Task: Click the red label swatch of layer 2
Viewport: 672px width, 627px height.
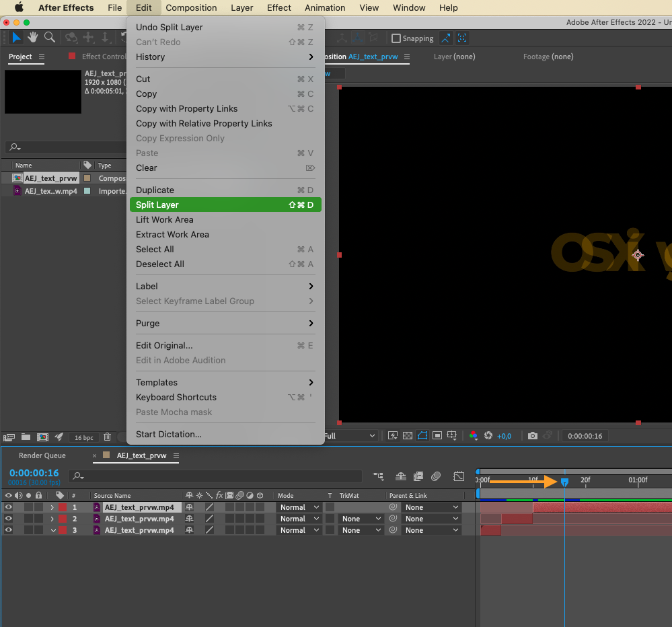Action: (x=63, y=519)
